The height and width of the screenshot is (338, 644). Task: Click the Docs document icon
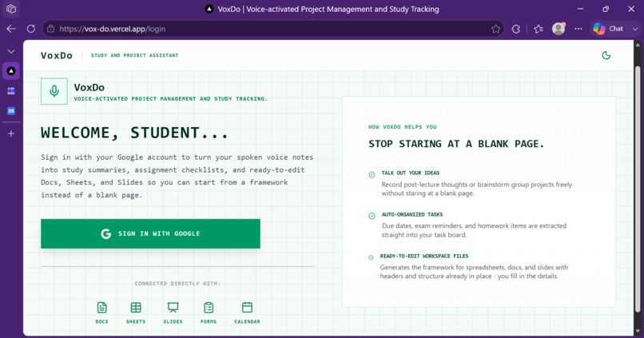click(x=101, y=308)
